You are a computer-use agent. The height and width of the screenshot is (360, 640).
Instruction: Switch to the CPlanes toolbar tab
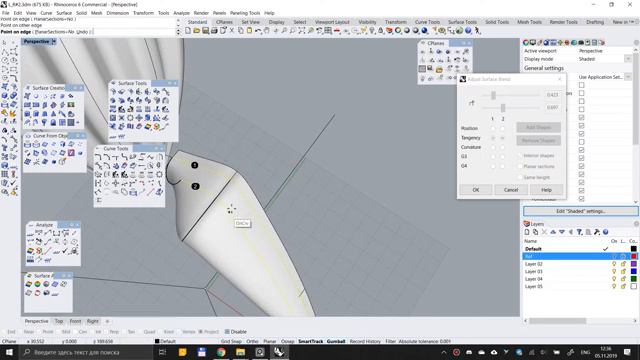point(224,22)
